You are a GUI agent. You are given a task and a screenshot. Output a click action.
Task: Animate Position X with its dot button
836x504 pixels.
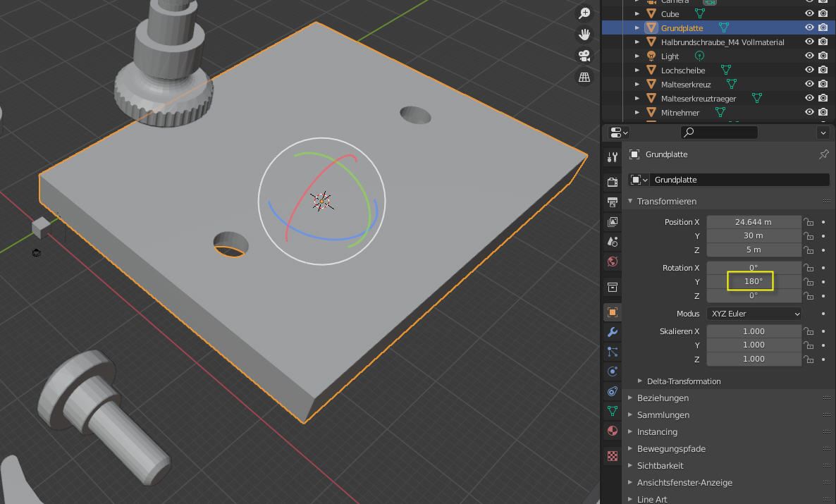[x=824, y=222]
